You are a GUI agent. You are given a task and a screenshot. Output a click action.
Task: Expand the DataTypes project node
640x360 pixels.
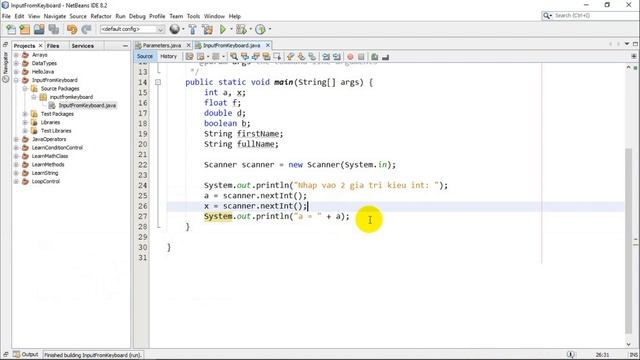click(x=16, y=63)
